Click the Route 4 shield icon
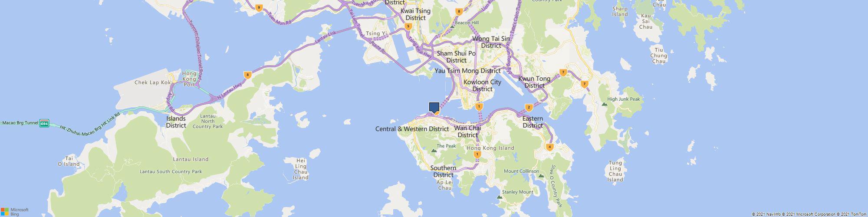 (550, 147)
